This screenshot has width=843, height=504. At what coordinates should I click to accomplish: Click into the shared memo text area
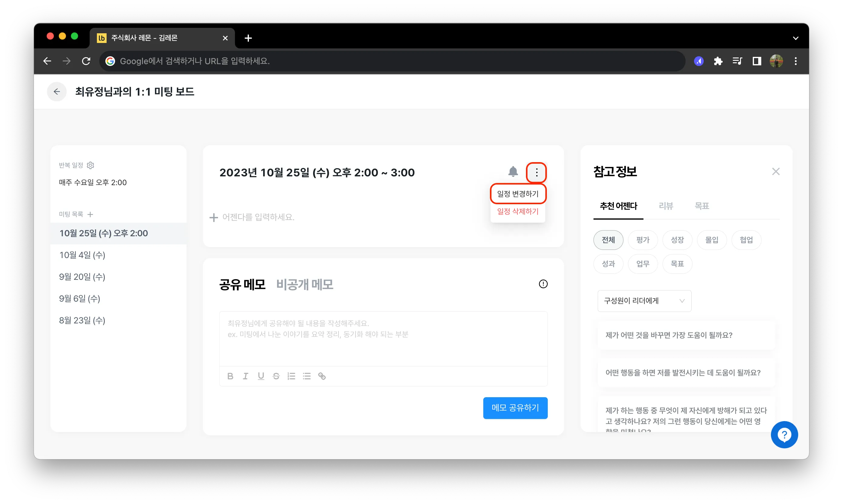pyautogui.click(x=383, y=339)
